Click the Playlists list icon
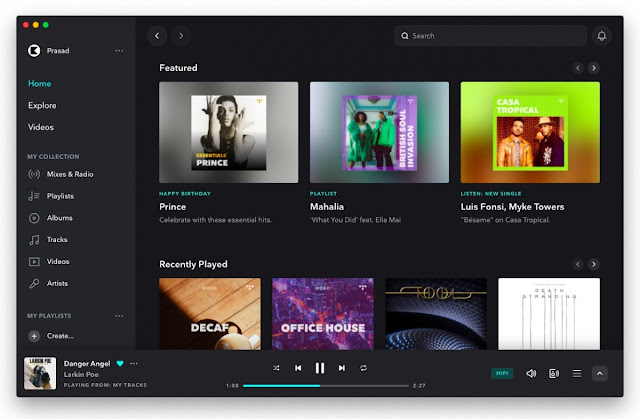 coord(34,196)
